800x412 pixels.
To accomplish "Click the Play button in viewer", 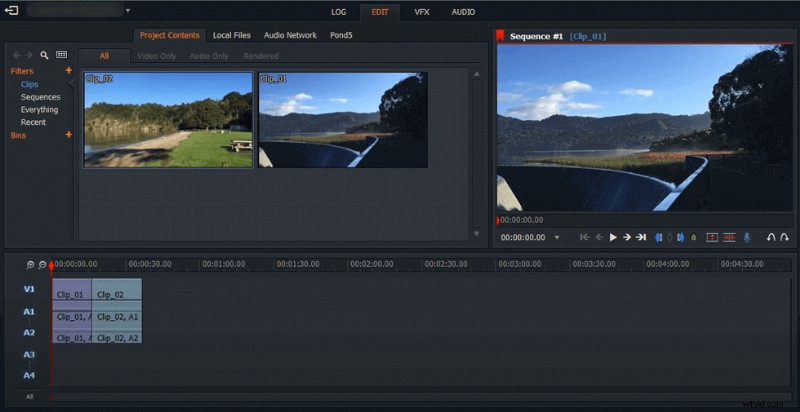I will point(613,237).
